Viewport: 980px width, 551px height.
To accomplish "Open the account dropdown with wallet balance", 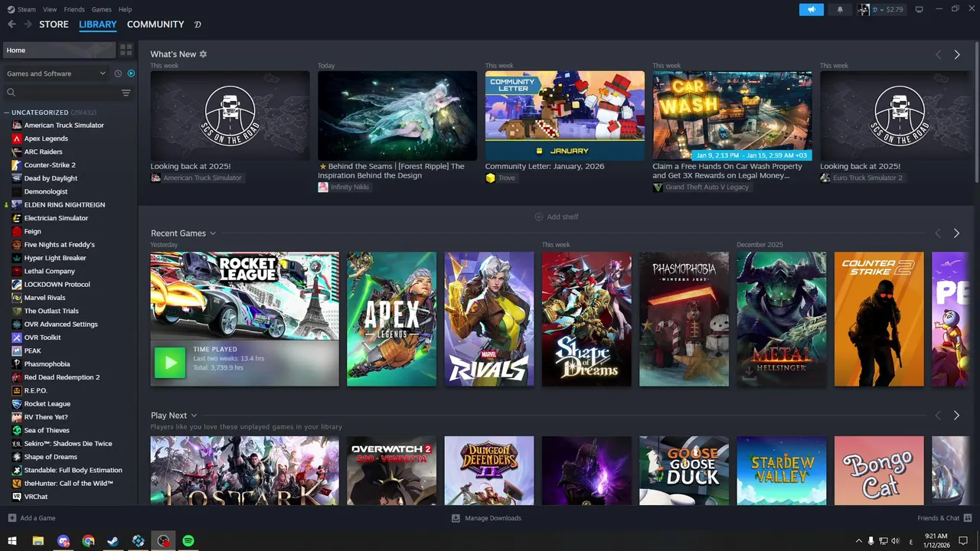I will click(888, 9).
